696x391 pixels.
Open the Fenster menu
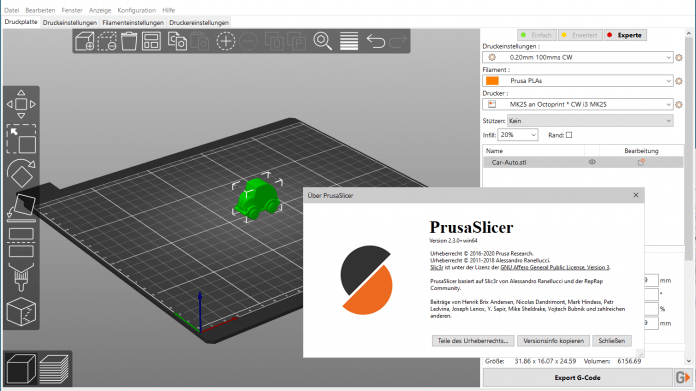click(x=72, y=10)
